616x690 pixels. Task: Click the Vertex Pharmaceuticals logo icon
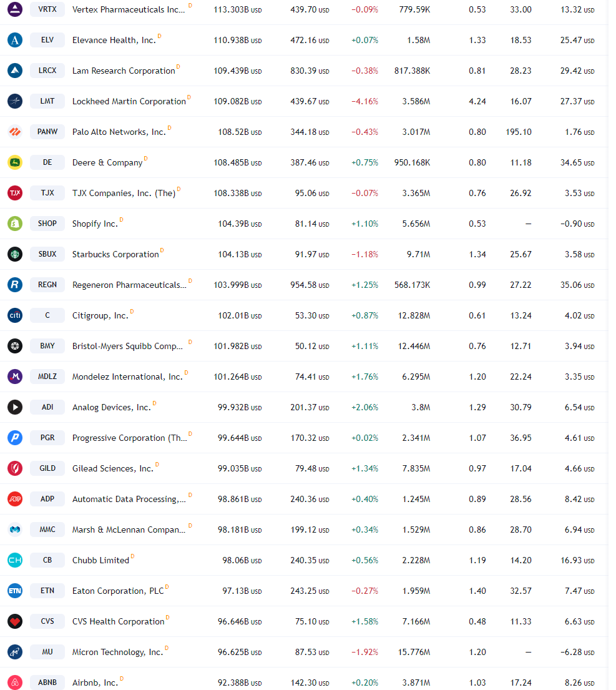point(15,9)
